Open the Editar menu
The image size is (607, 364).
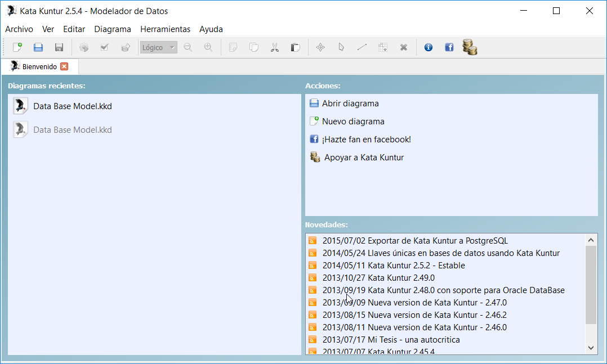(x=74, y=29)
